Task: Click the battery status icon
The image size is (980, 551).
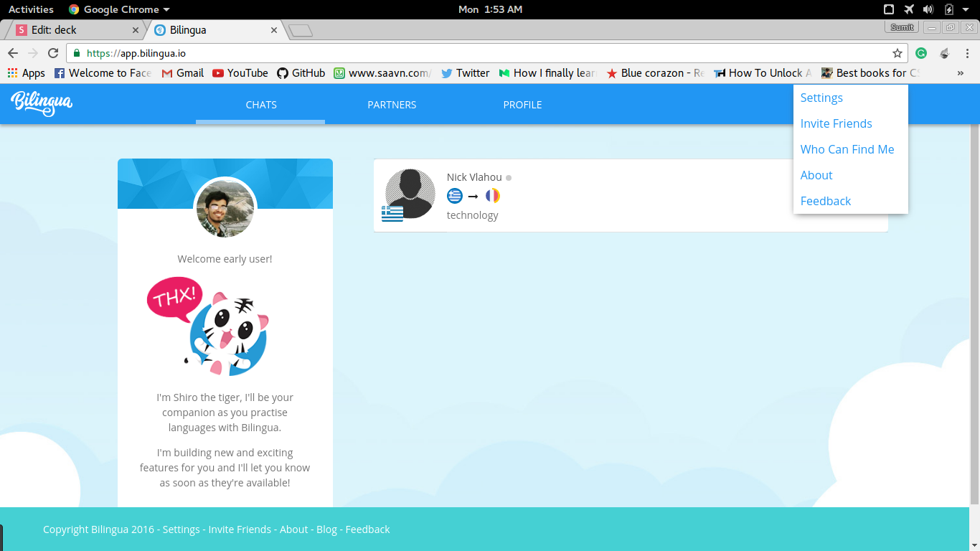Action: point(948,9)
